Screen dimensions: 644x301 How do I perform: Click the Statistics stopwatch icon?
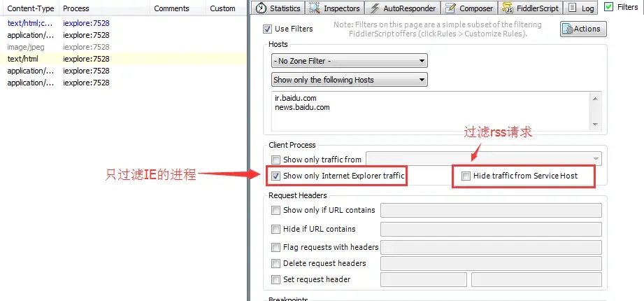pyautogui.click(x=261, y=8)
